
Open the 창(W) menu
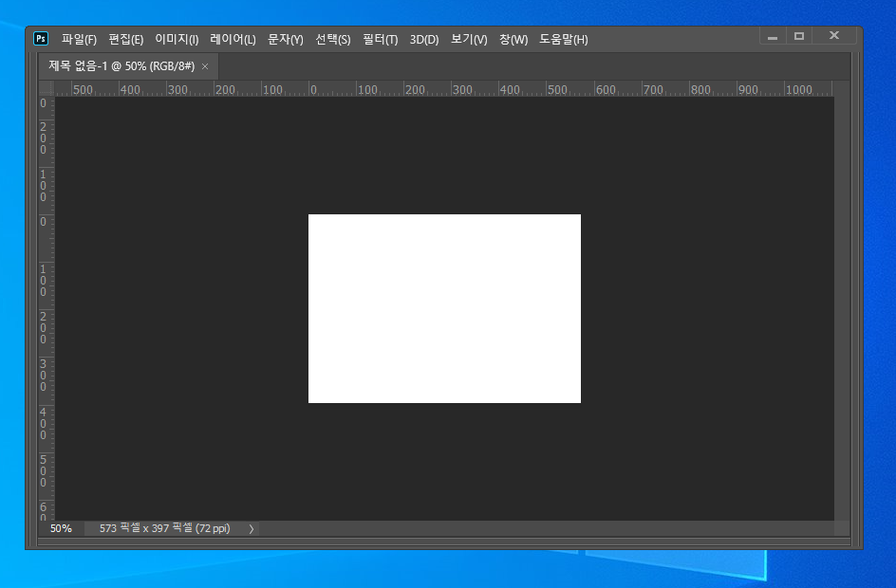513,40
